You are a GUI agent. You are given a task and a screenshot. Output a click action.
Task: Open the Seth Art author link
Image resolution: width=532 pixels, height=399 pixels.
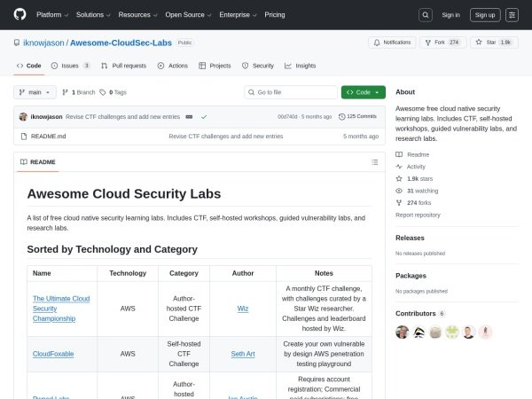pyautogui.click(x=243, y=354)
